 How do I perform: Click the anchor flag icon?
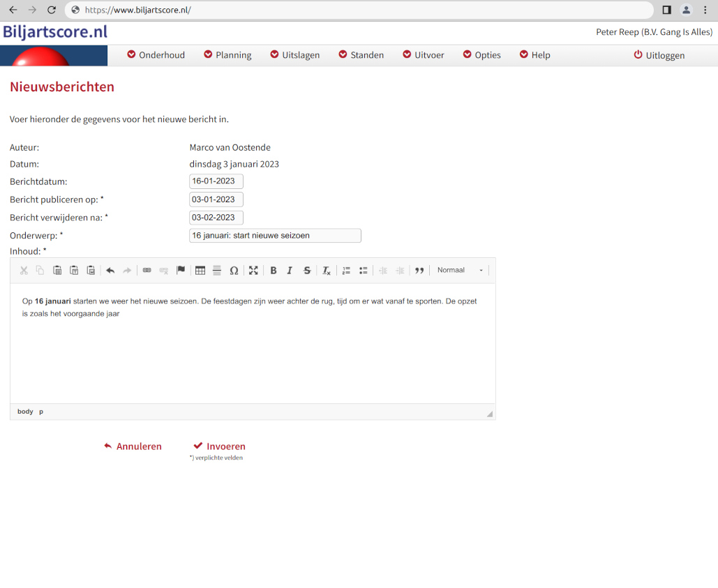181,271
